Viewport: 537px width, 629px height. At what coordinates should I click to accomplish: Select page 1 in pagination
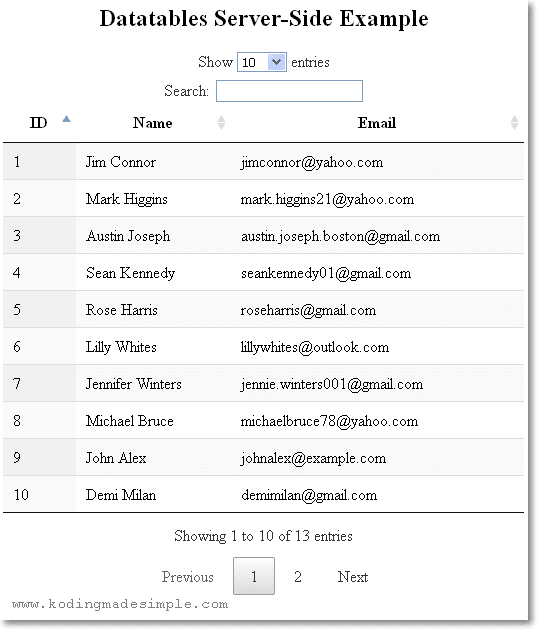254,576
